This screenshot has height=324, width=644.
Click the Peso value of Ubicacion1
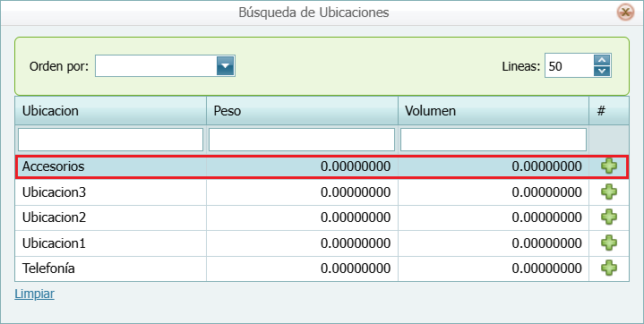pyautogui.click(x=356, y=243)
